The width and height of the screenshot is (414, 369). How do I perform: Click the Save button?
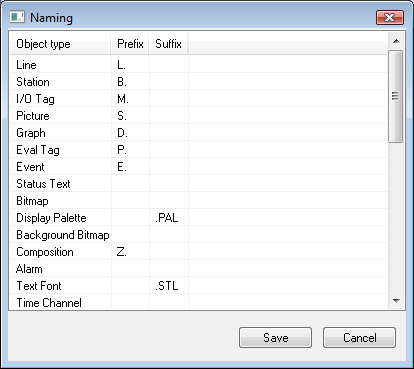(x=275, y=337)
